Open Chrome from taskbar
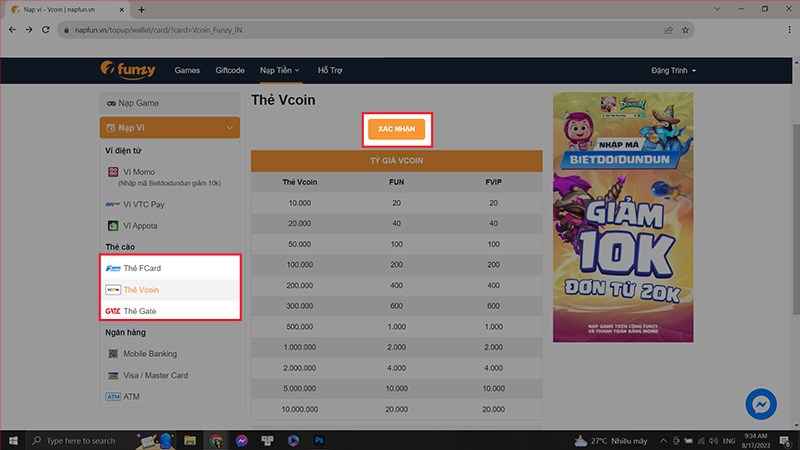The image size is (800, 450). click(216, 440)
